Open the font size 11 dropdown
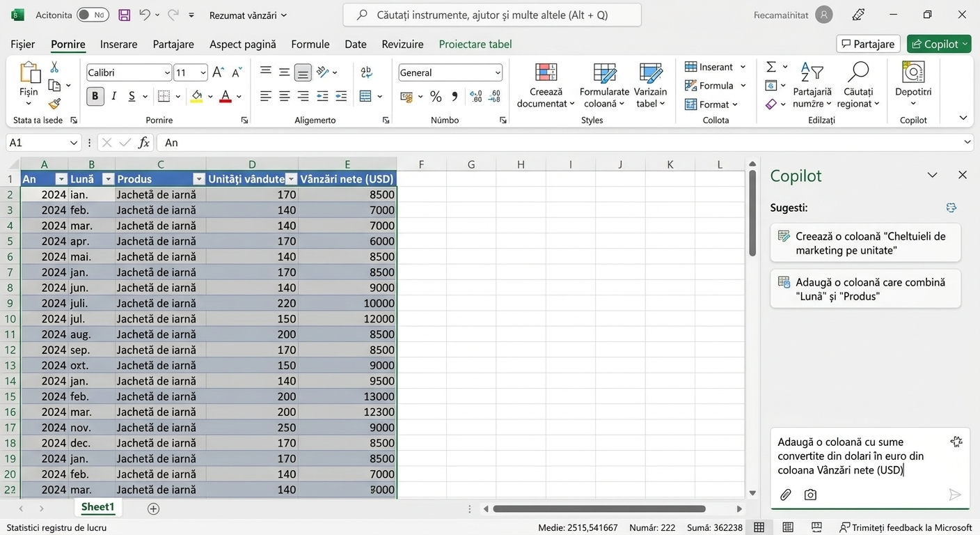980x535 pixels. pyautogui.click(x=203, y=72)
